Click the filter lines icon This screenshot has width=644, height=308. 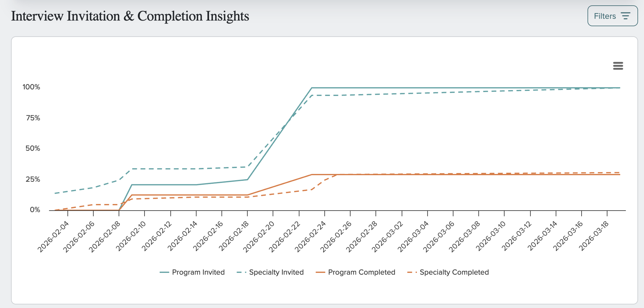point(626,16)
